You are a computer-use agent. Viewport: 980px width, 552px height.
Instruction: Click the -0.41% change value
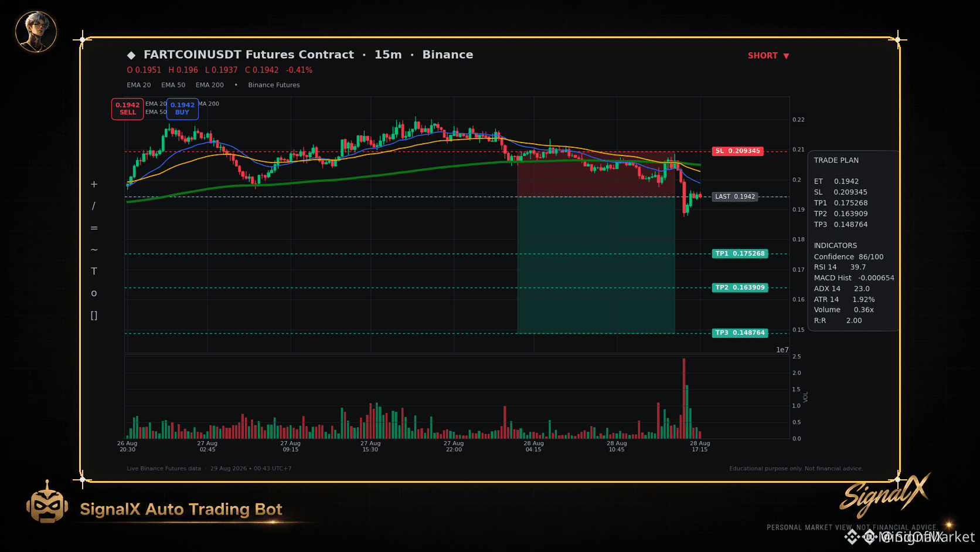pyautogui.click(x=300, y=70)
